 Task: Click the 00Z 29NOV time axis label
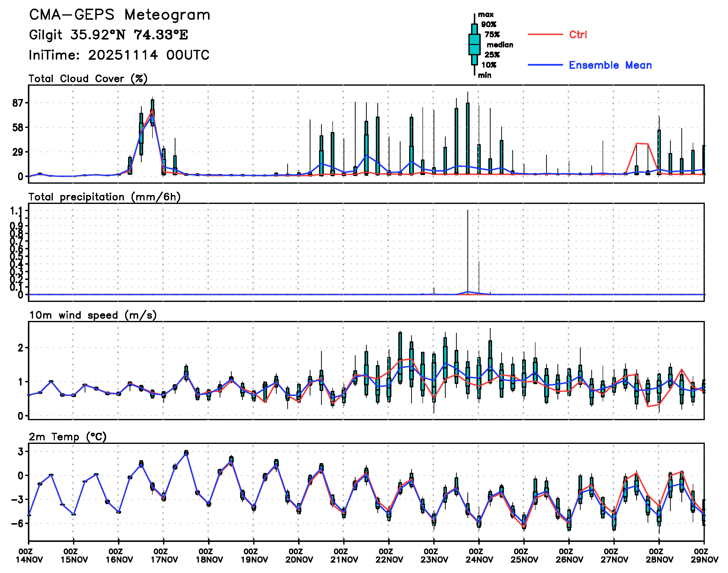click(x=704, y=555)
